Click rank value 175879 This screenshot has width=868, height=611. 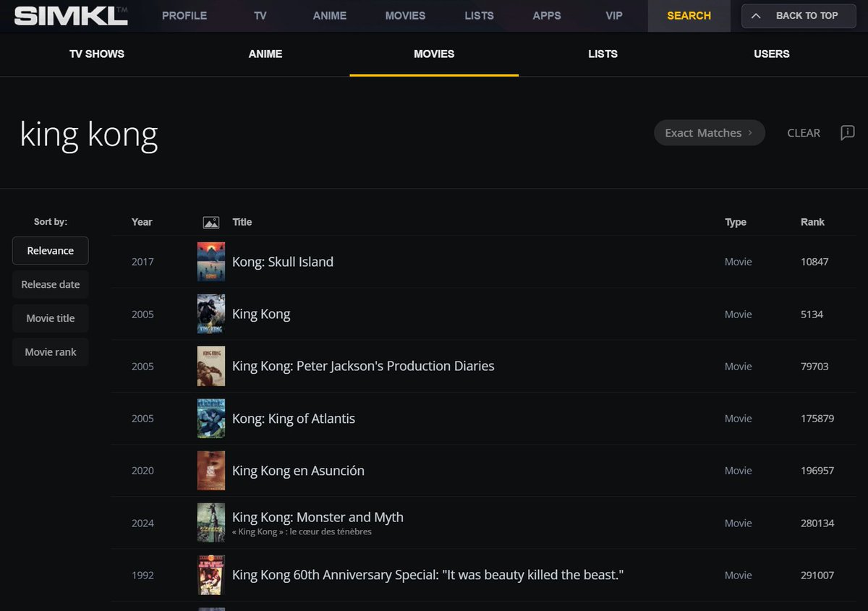pyautogui.click(x=817, y=418)
